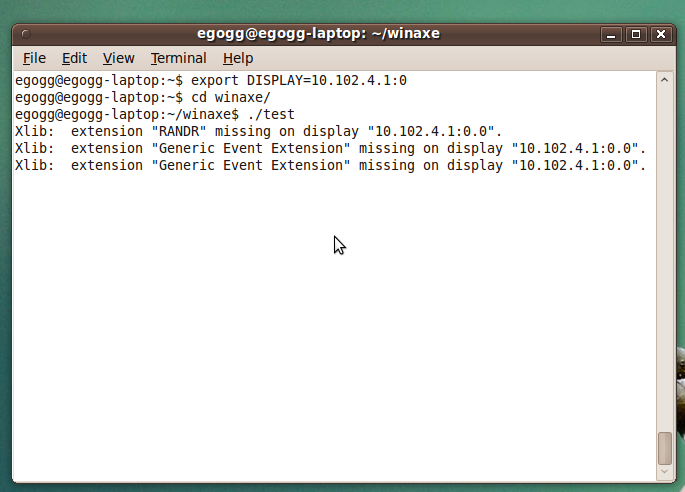Viewport: 685px width, 492px height.
Task: Close the terminal window
Action: (661, 34)
